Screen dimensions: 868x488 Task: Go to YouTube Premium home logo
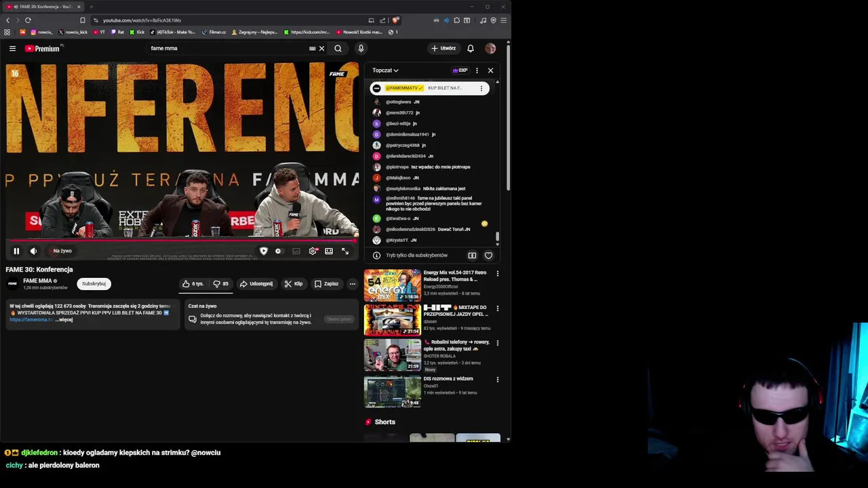pyautogui.click(x=43, y=48)
